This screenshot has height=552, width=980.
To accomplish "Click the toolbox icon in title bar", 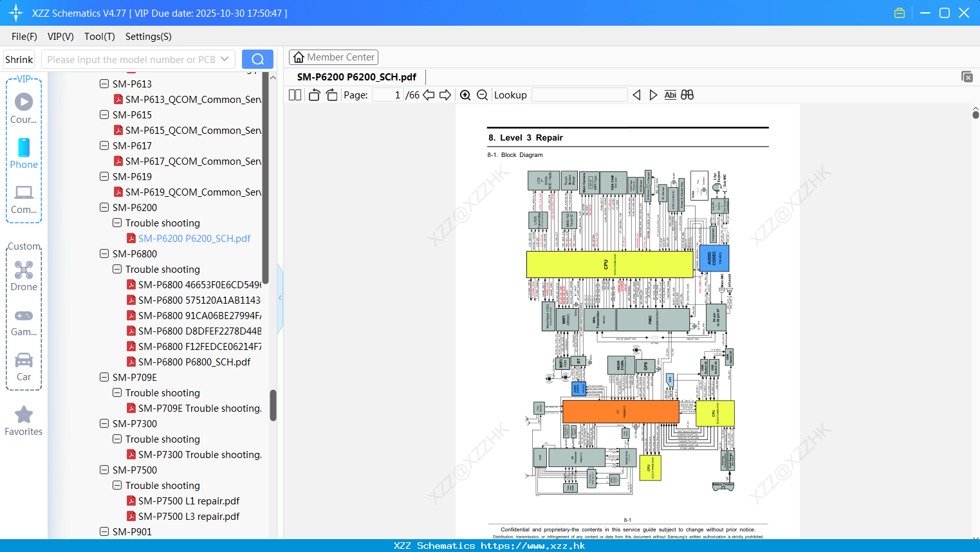I will tap(900, 13).
